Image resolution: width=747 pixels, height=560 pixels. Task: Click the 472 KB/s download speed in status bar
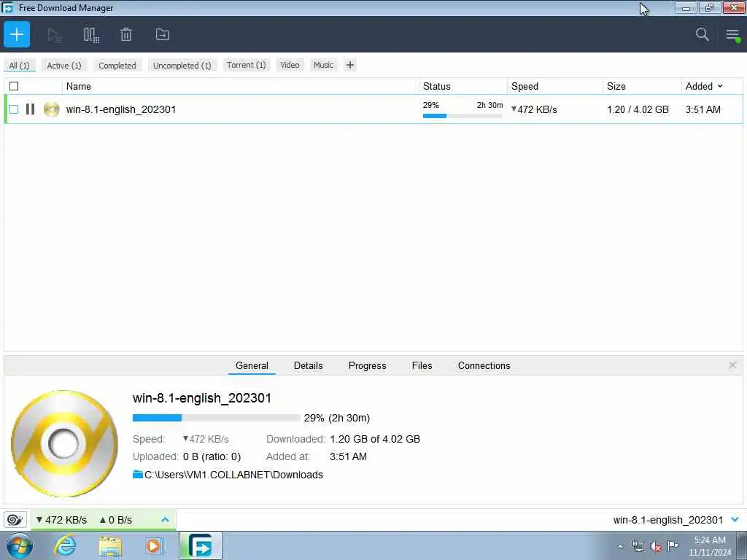point(62,519)
